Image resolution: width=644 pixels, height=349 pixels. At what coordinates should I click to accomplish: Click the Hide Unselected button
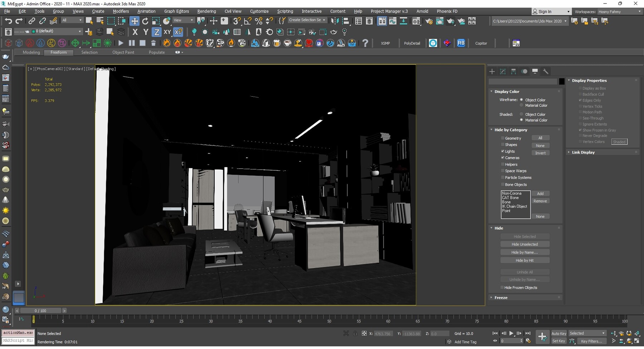coord(525,244)
